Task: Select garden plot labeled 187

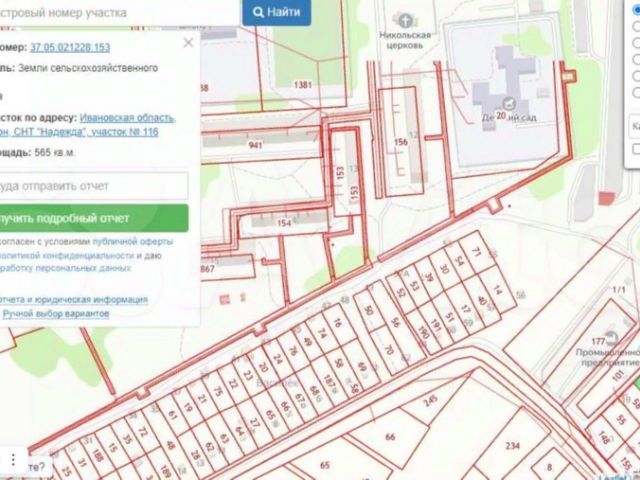Action: click(x=329, y=383)
